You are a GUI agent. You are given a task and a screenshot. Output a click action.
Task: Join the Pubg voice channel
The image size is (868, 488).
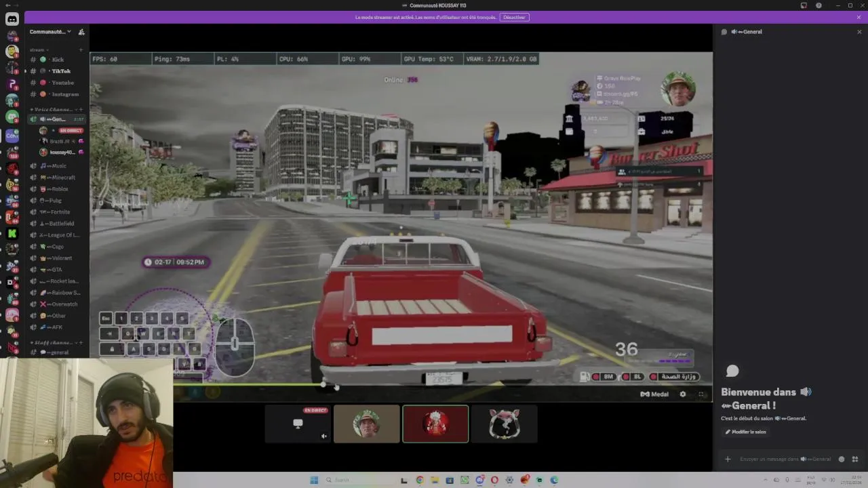(57, 201)
